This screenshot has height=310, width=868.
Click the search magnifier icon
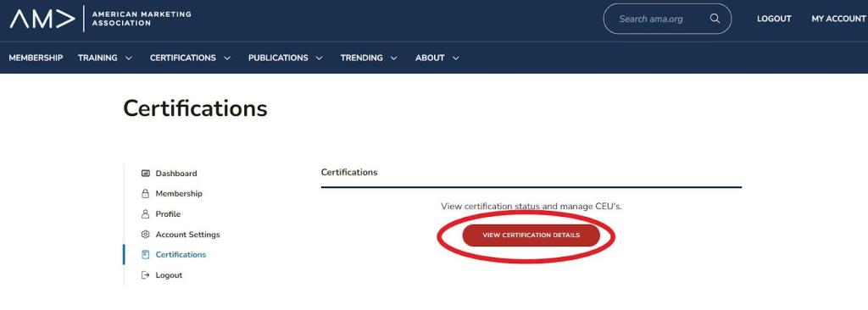(715, 19)
